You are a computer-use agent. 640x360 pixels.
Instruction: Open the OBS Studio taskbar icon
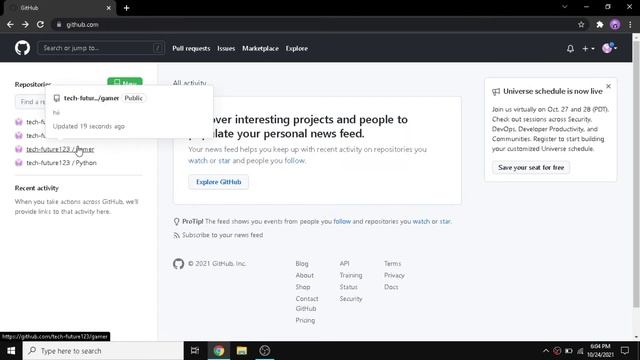(x=264, y=351)
